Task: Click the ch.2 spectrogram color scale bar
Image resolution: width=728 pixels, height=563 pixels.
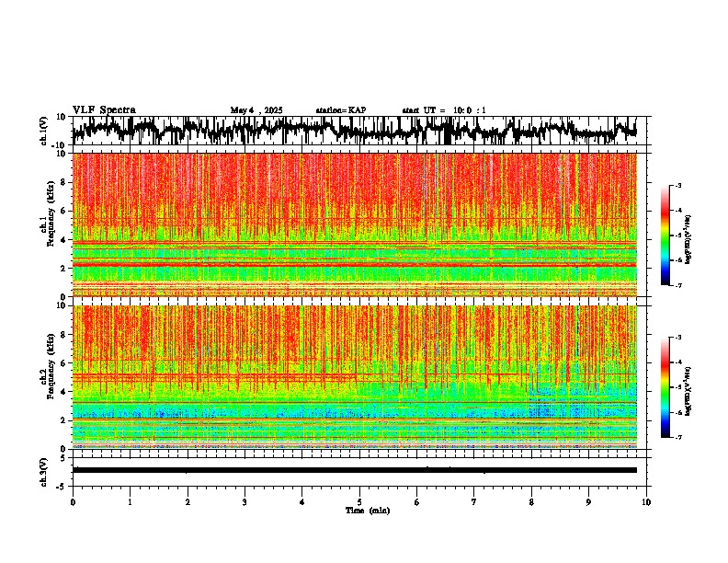Action: [665, 387]
